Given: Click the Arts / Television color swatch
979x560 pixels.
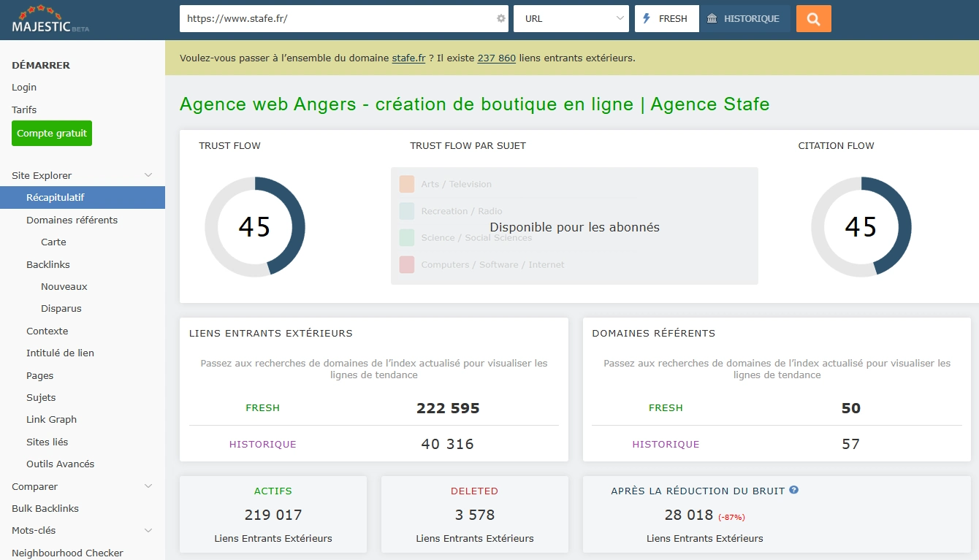Looking at the screenshot, I should pyautogui.click(x=406, y=184).
